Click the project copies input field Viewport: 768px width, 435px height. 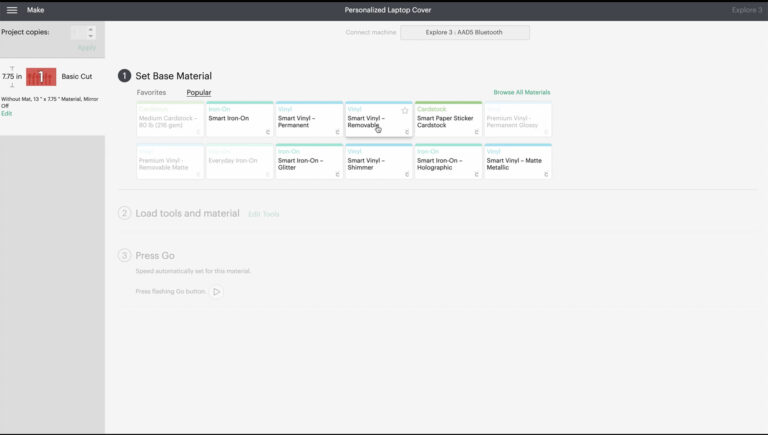(x=78, y=33)
